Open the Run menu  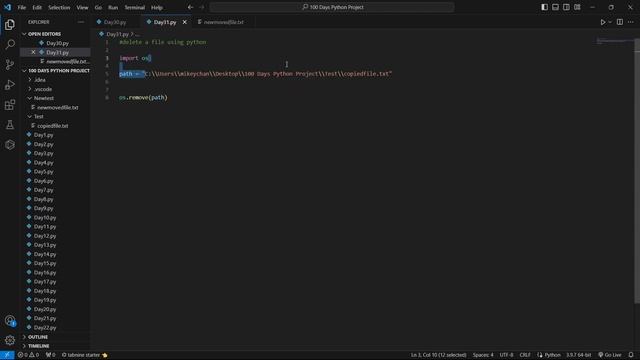click(x=113, y=7)
